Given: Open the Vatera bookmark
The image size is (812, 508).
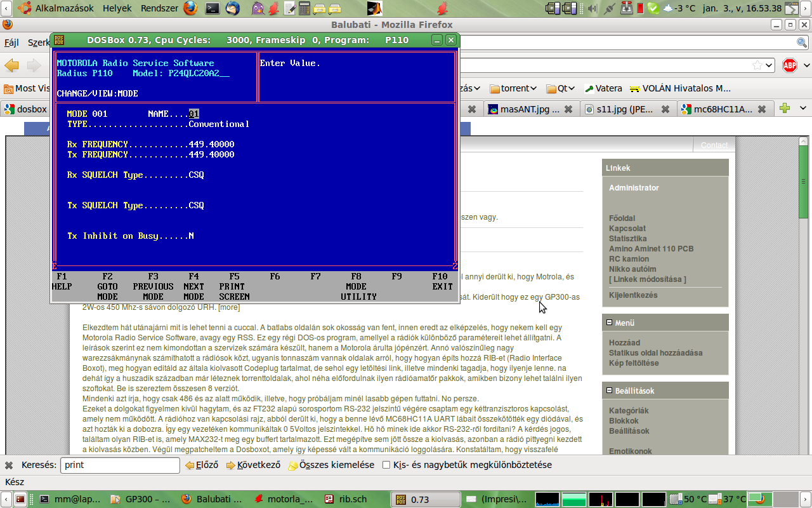Looking at the screenshot, I should [x=603, y=88].
